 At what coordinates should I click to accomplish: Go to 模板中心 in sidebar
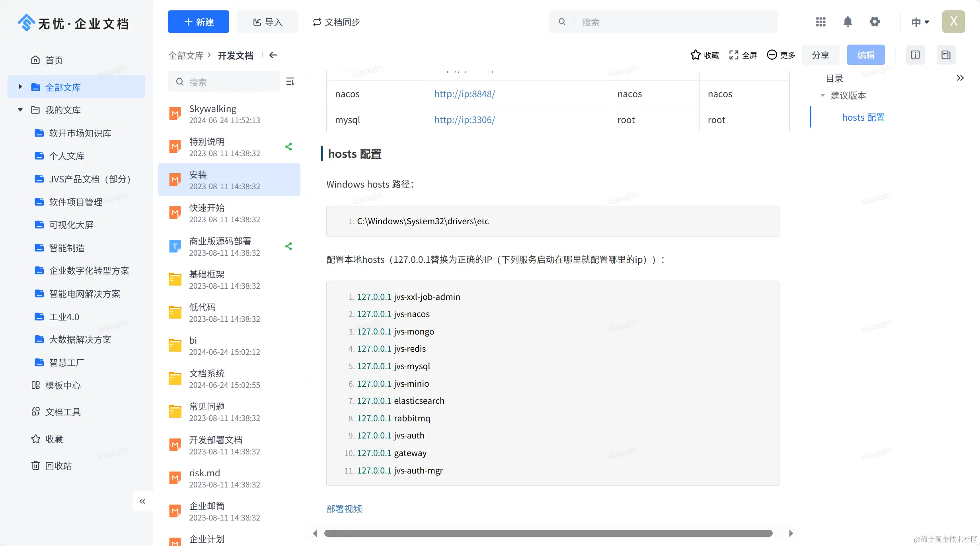(62, 385)
